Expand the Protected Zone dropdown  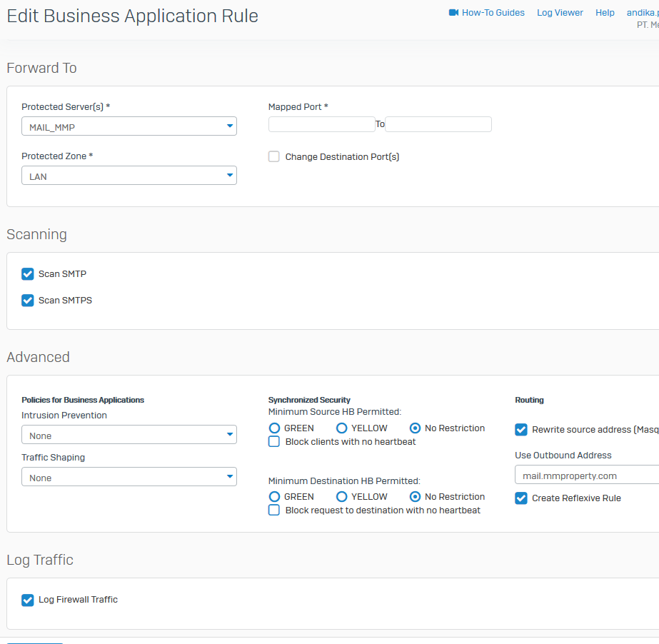(x=129, y=176)
